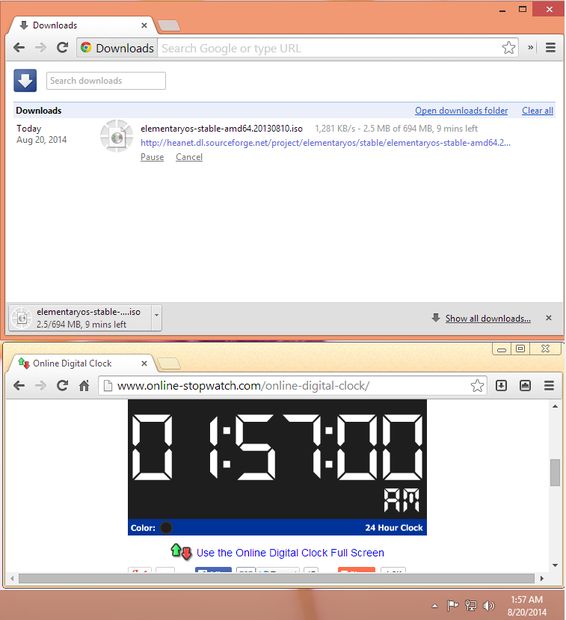The height and width of the screenshot is (620, 566).
Task: Go back in the Downloads window
Action: [19, 48]
